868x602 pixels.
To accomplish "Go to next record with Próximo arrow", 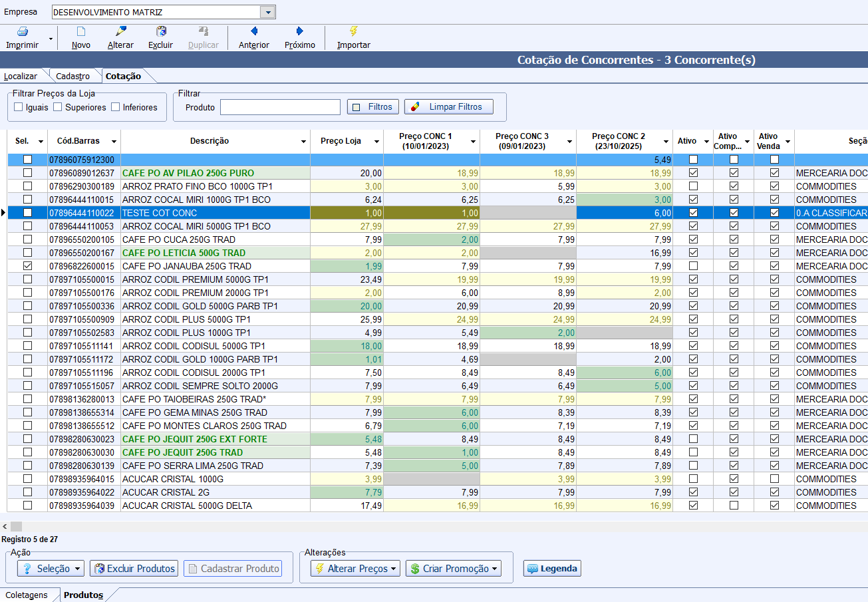I will pyautogui.click(x=299, y=32).
